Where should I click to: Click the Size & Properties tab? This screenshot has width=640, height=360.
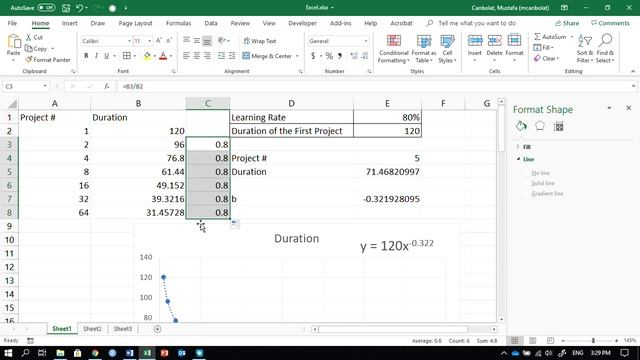pos(559,127)
